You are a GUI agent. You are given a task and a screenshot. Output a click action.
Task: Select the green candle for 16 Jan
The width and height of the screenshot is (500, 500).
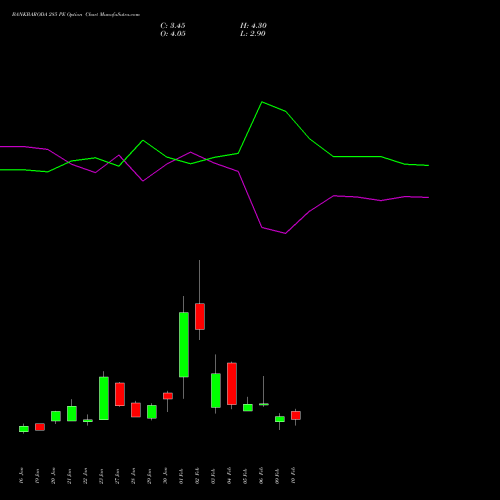(x=24, y=429)
